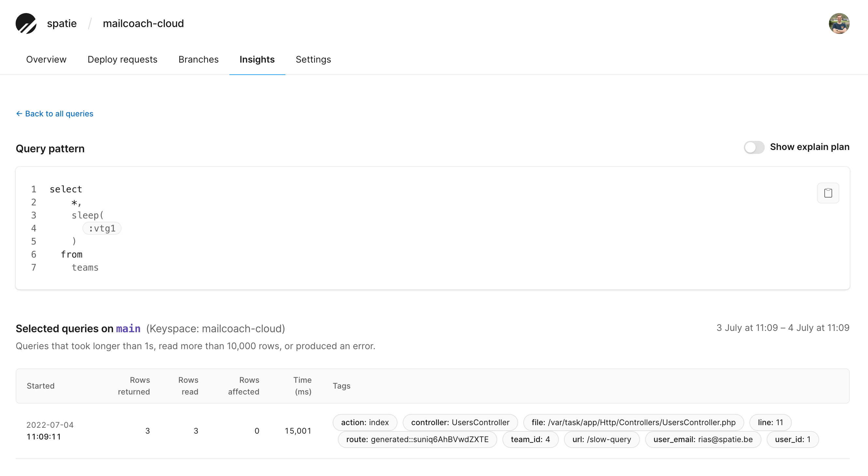The image size is (868, 476).
Task: Copy query pattern with clipboard icon
Action: tap(828, 193)
